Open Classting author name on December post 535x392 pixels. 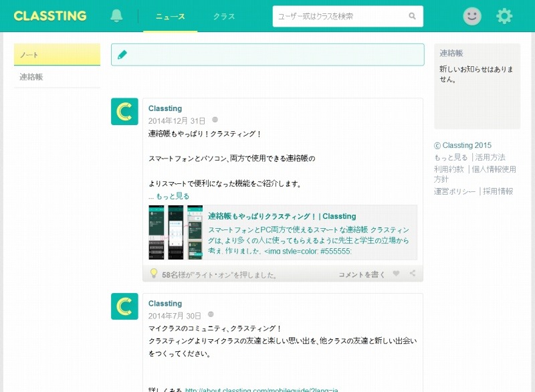(x=165, y=108)
